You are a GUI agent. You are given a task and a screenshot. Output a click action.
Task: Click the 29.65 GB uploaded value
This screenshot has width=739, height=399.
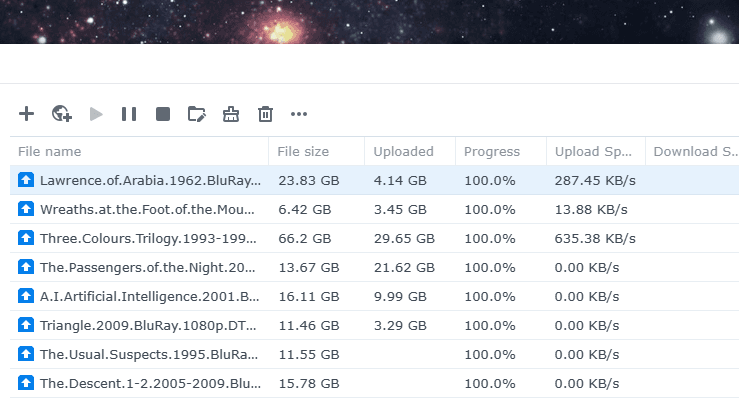[x=404, y=239]
